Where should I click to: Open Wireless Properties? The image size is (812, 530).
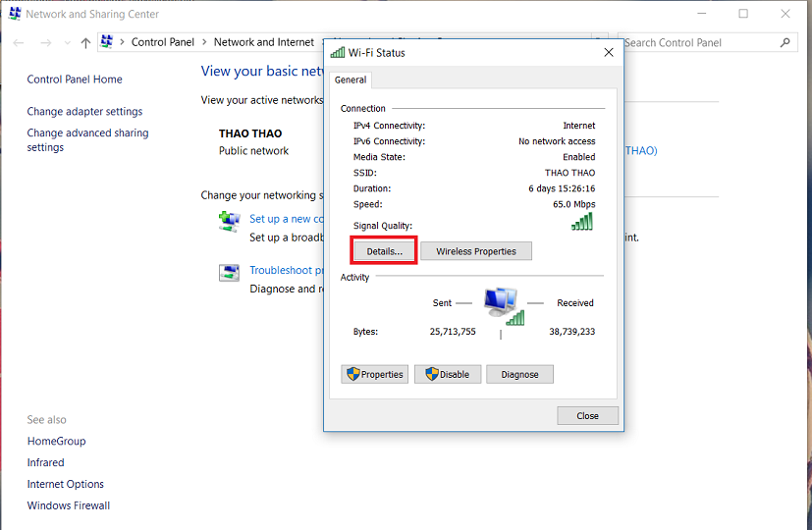[x=476, y=251]
